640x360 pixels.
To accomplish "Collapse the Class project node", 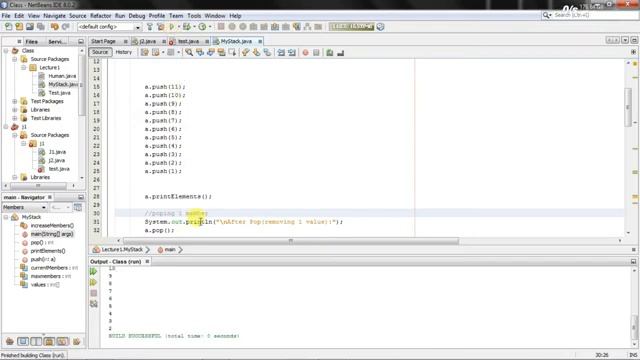I will coord(6,51).
